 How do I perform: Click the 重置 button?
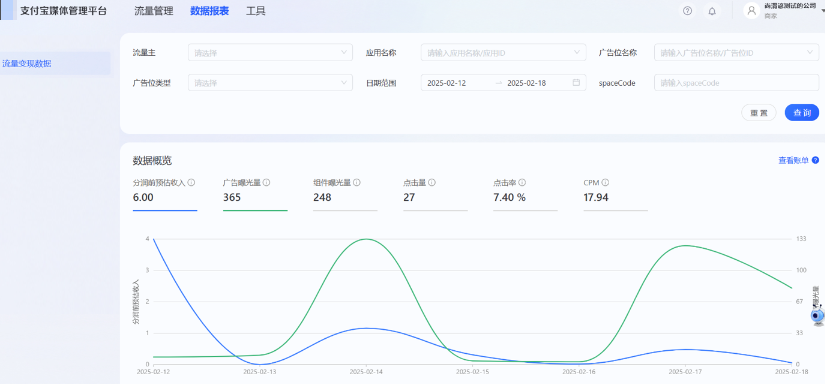pyautogui.click(x=759, y=113)
